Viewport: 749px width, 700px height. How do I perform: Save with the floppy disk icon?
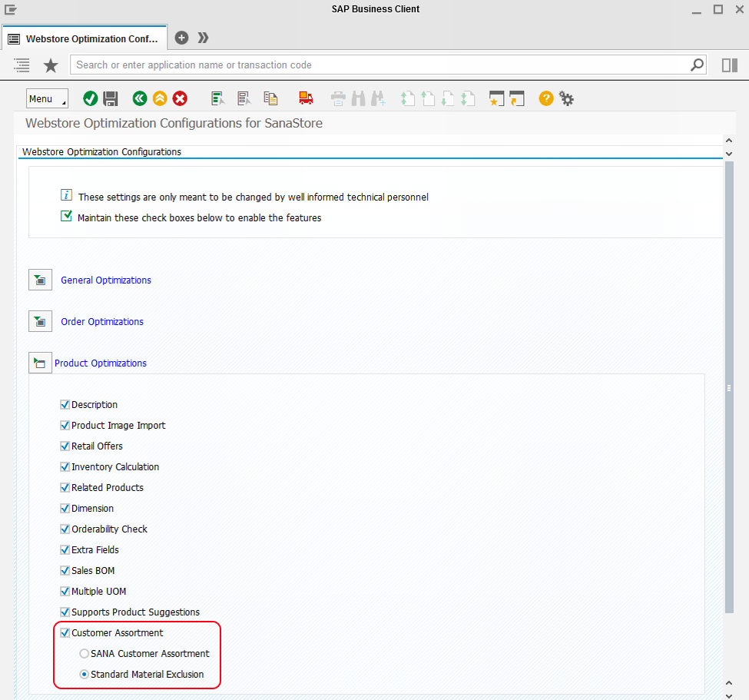click(111, 99)
